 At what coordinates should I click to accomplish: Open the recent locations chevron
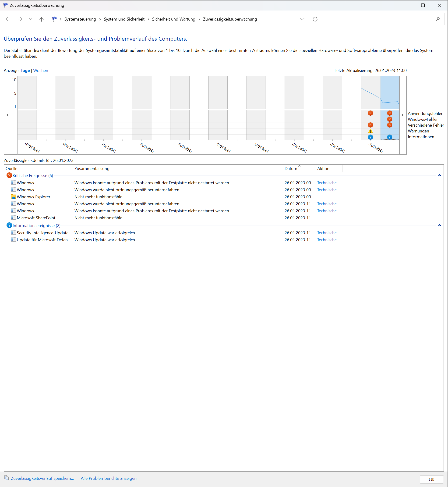(x=31, y=19)
